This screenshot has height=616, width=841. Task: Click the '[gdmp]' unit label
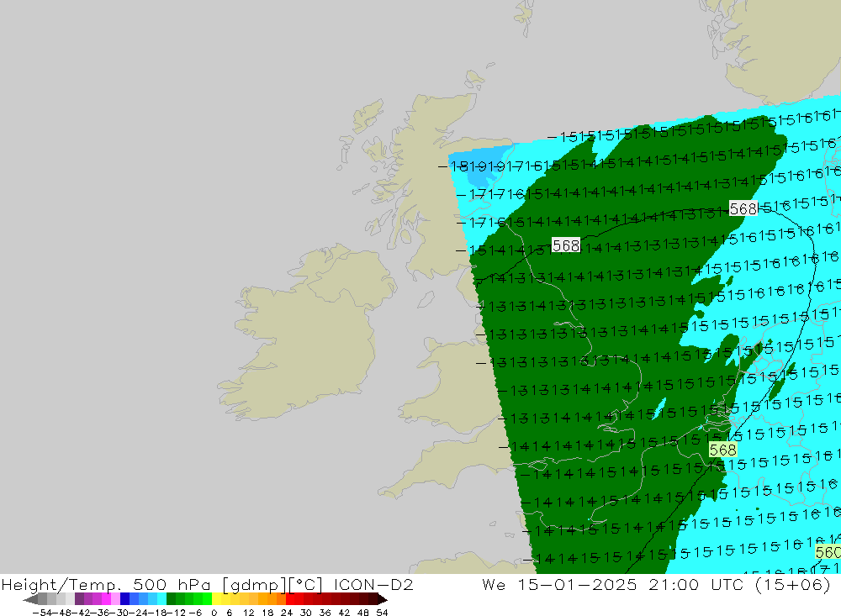(x=254, y=585)
